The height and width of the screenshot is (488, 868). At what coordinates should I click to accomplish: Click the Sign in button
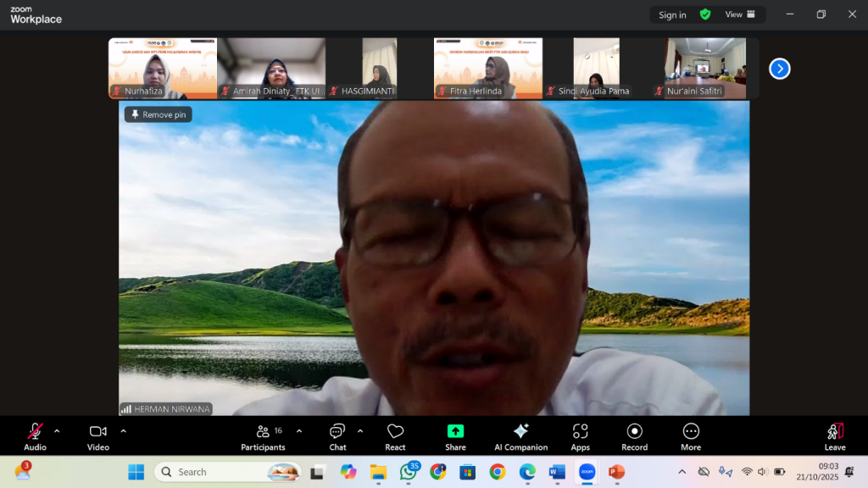pos(672,14)
